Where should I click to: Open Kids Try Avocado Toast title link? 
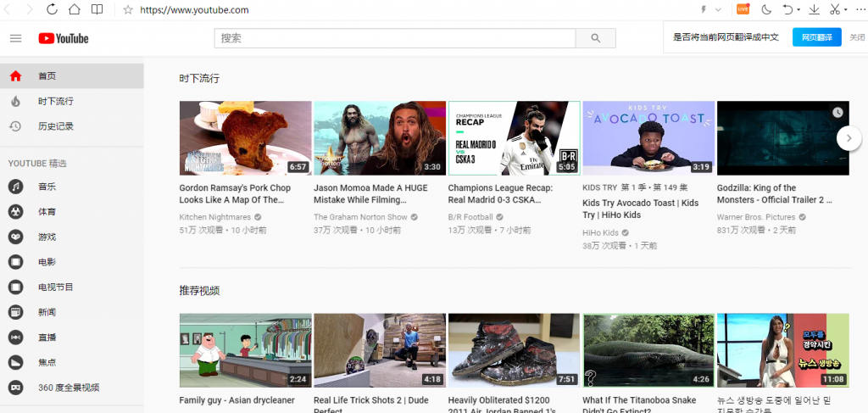coord(641,209)
